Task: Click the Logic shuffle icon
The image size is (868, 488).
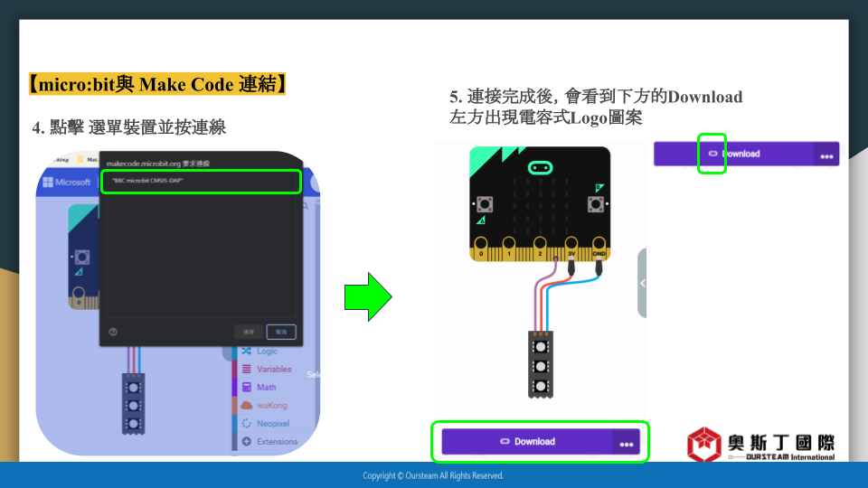Action: [246, 351]
